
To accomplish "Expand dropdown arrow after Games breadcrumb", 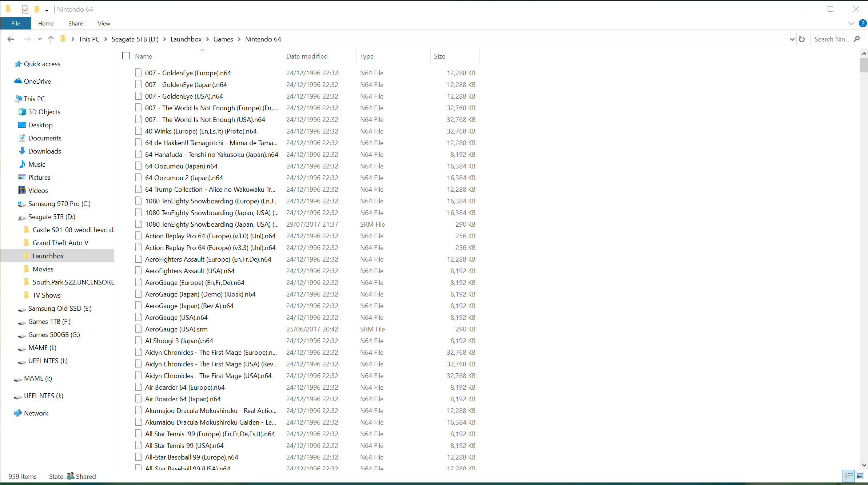I will [x=239, y=39].
